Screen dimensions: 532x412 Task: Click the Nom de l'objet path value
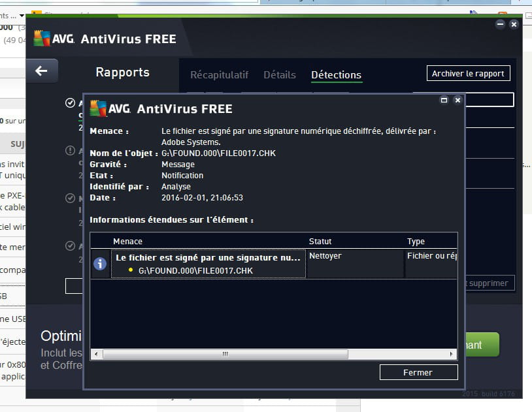[x=218, y=153]
